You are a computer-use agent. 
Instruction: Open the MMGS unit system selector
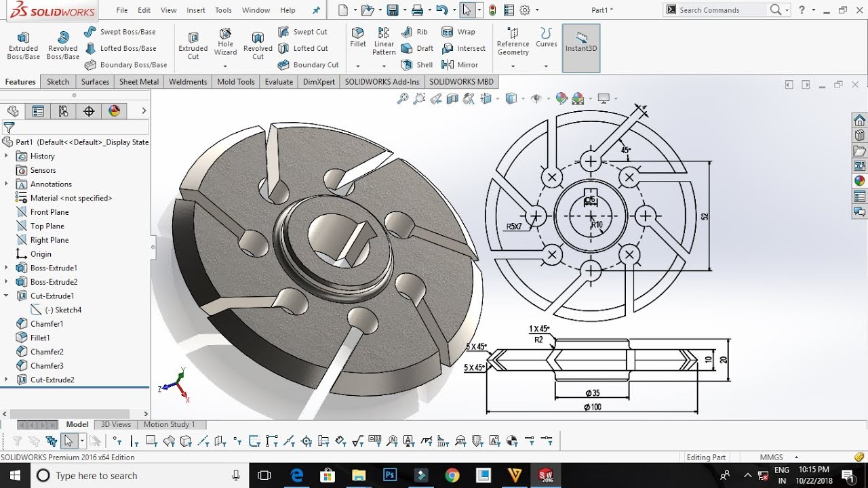[778, 457]
